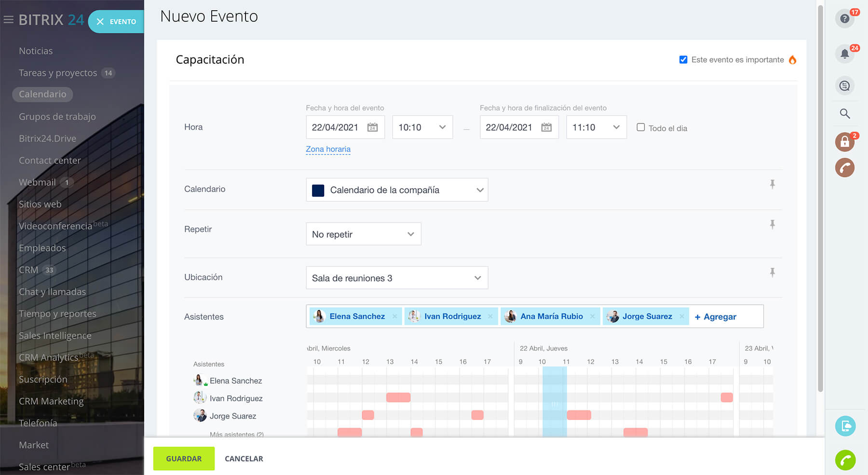868x475 pixels.
Task: Expand 'Sala de reuniones 3' location dropdown
Action: point(396,278)
